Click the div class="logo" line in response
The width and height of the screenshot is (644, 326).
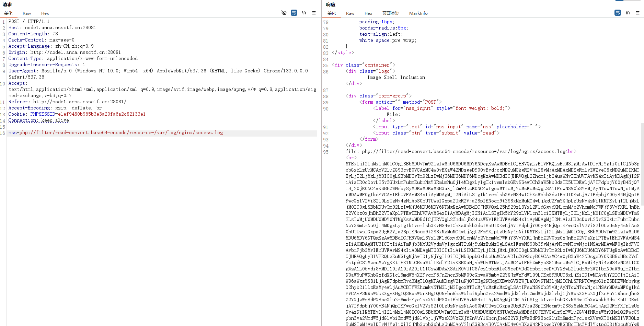pos(370,71)
